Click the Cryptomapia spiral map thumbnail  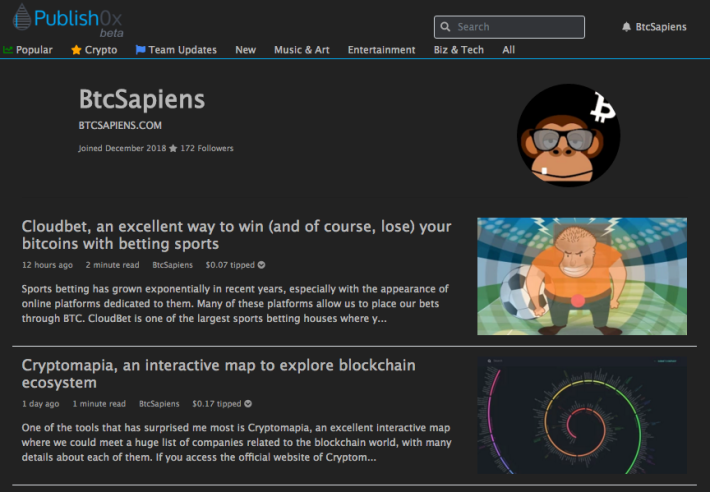(582, 415)
